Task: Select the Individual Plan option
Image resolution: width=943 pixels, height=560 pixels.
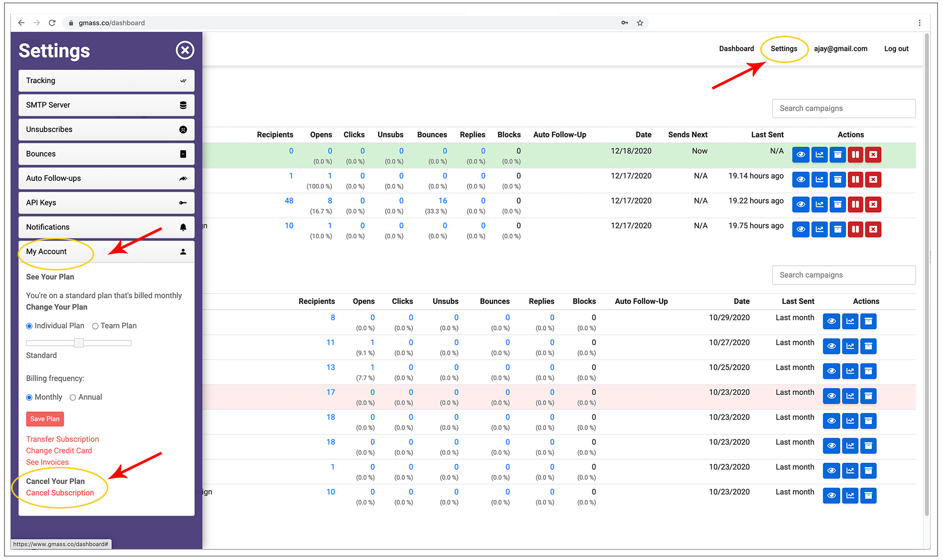Action: click(29, 326)
